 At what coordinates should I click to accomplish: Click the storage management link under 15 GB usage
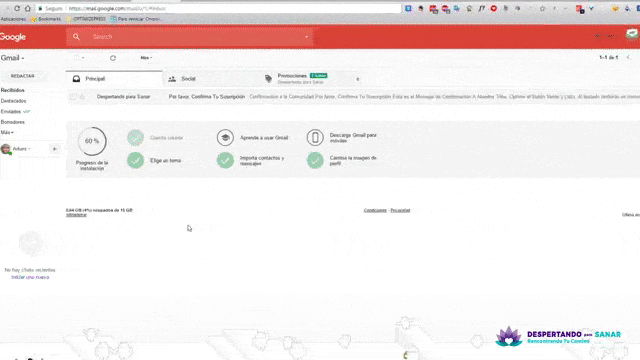click(x=76, y=215)
